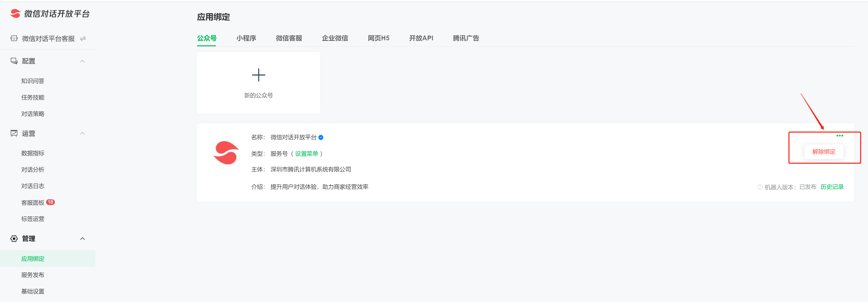Open 对话策略 in the sidebar
Screen dimensions: 868x302
33,114
